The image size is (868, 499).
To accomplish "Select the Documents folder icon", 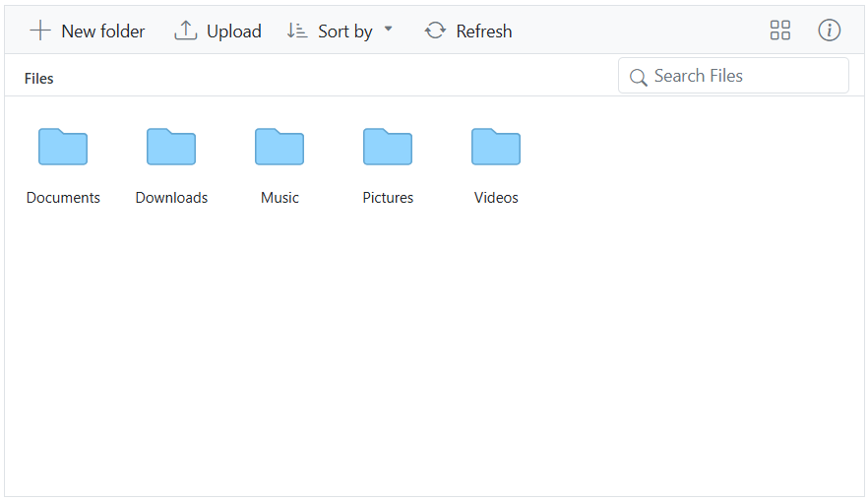I will (63, 147).
